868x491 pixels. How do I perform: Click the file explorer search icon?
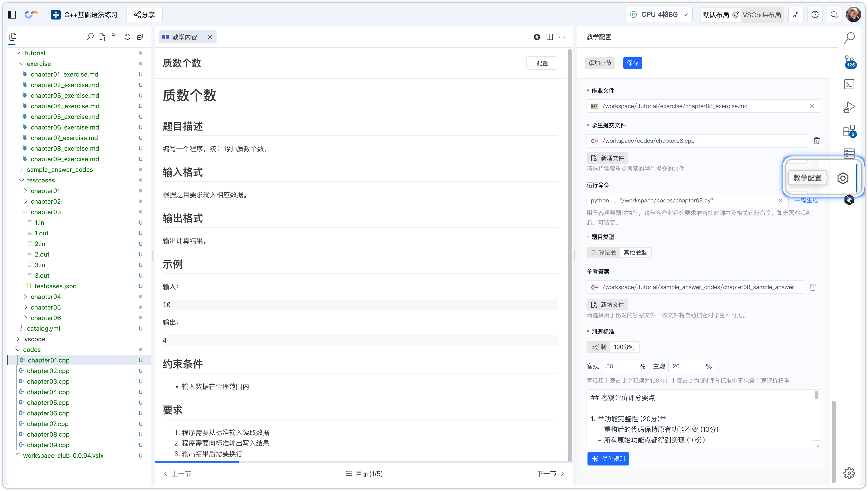pos(90,37)
